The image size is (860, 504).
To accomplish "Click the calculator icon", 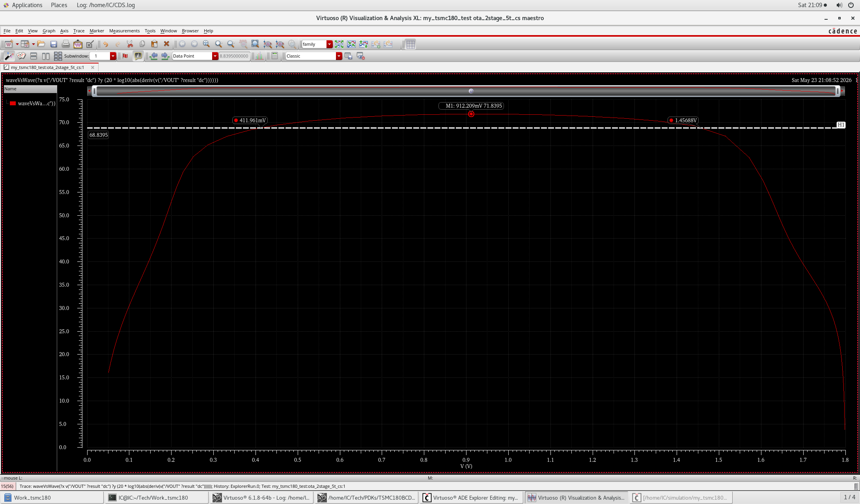I will click(x=275, y=56).
